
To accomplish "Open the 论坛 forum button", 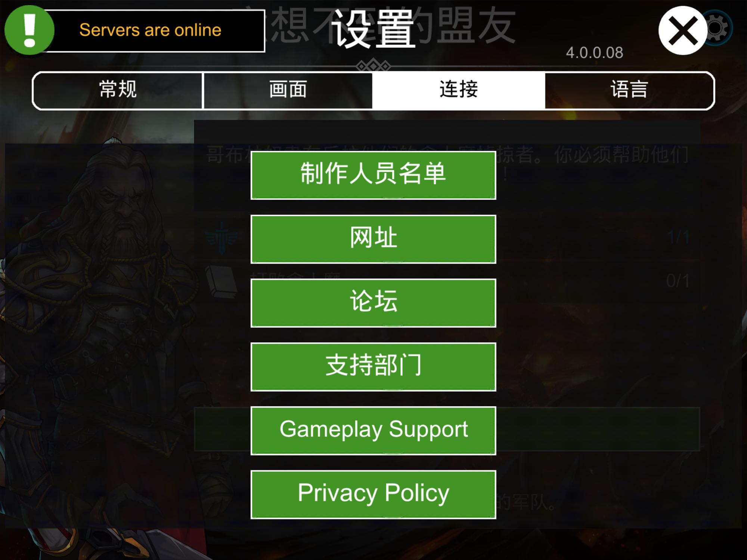I will pos(373,303).
